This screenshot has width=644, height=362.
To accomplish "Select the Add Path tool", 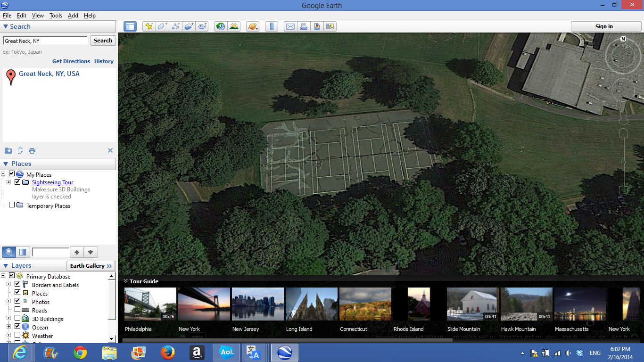I will (x=176, y=26).
